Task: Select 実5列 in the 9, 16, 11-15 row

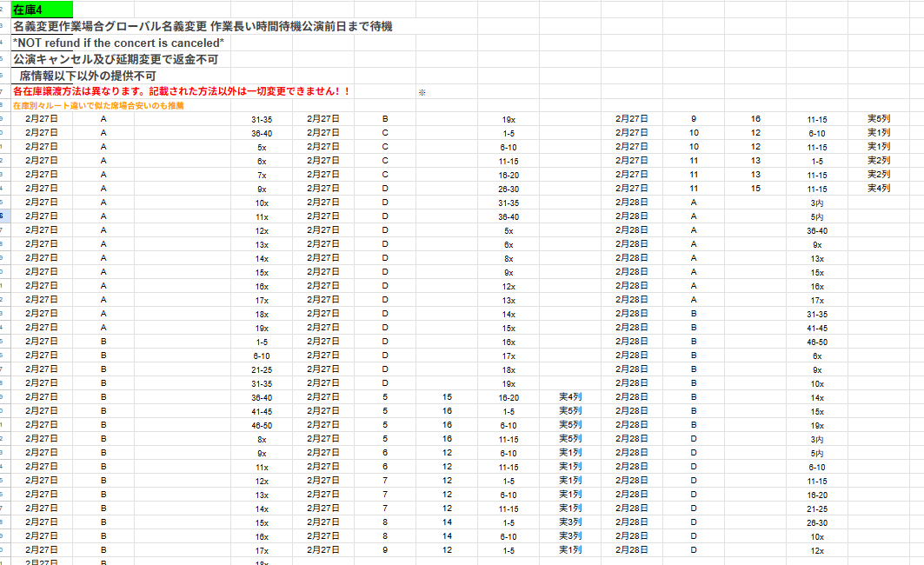Action: [x=879, y=119]
